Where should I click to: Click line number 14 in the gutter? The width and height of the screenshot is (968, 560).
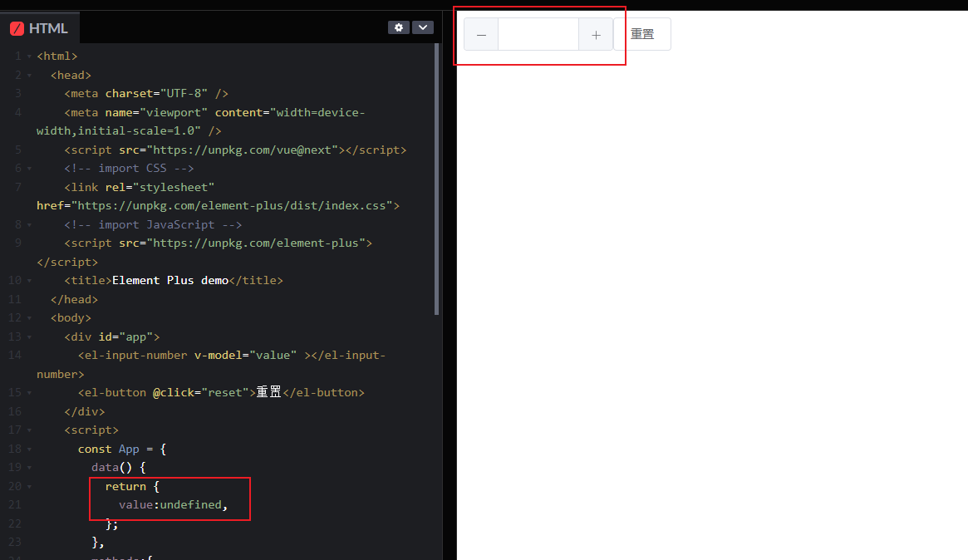(x=14, y=355)
